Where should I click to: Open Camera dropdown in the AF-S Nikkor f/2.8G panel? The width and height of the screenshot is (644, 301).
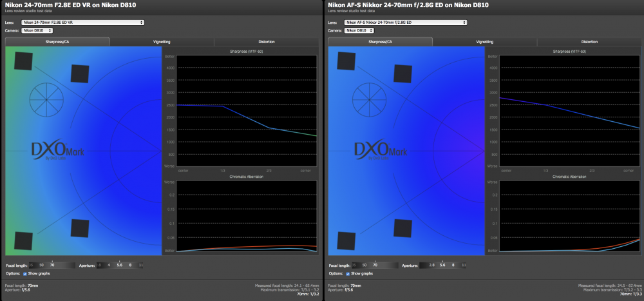tap(360, 30)
